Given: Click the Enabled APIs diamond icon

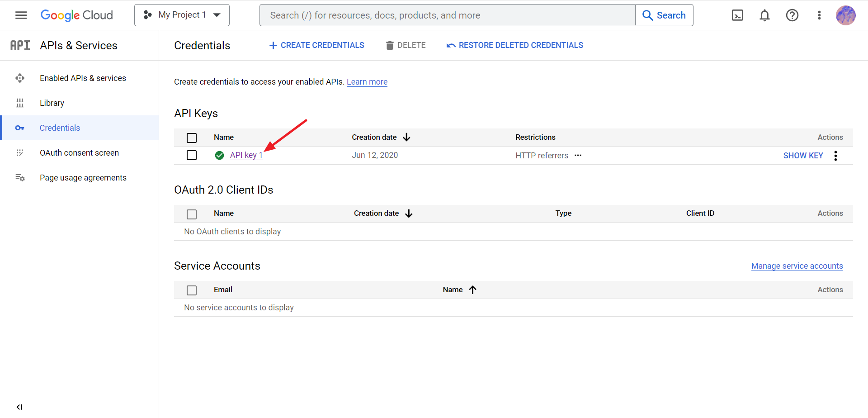Looking at the screenshot, I should click(x=20, y=78).
